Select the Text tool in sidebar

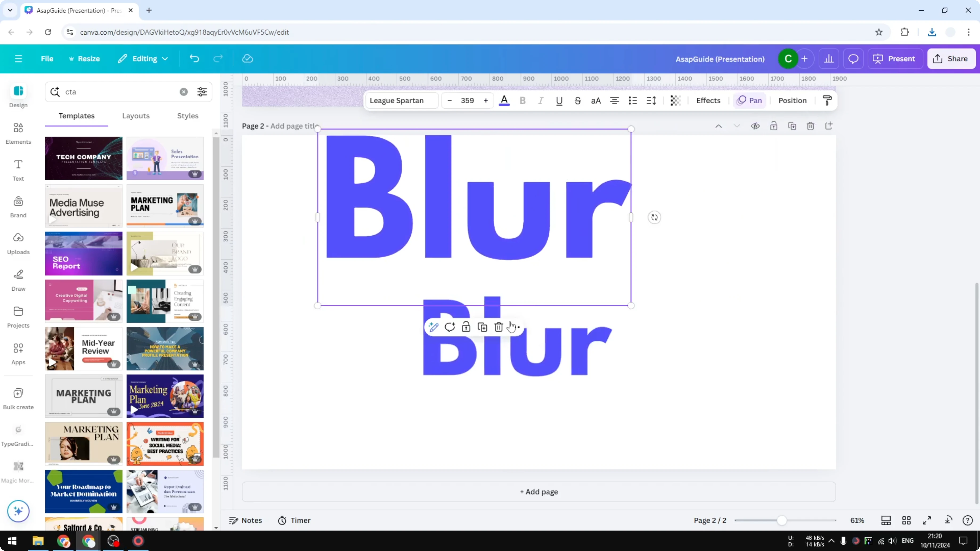[18, 170]
